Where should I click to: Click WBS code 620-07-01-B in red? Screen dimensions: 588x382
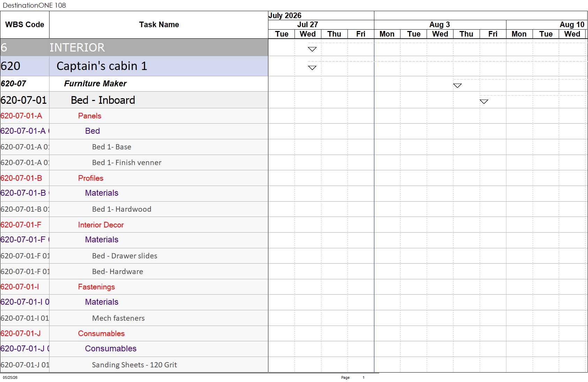pos(21,178)
